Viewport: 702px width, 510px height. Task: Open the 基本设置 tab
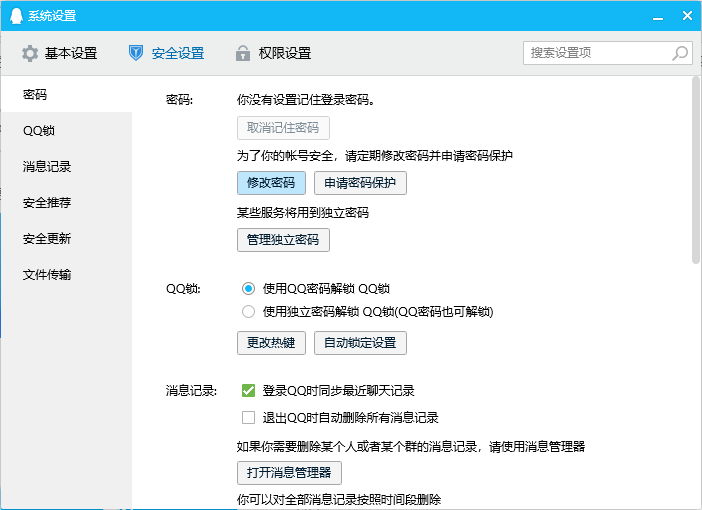(60, 53)
